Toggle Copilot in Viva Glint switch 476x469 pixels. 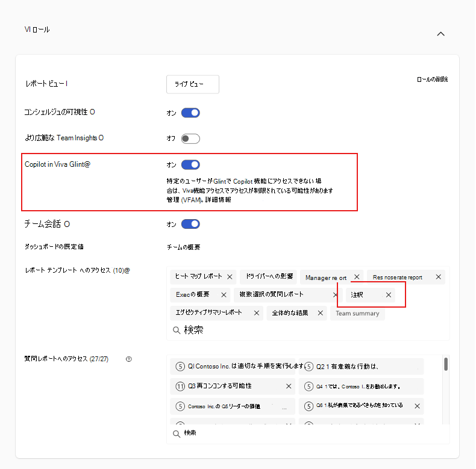tap(190, 165)
